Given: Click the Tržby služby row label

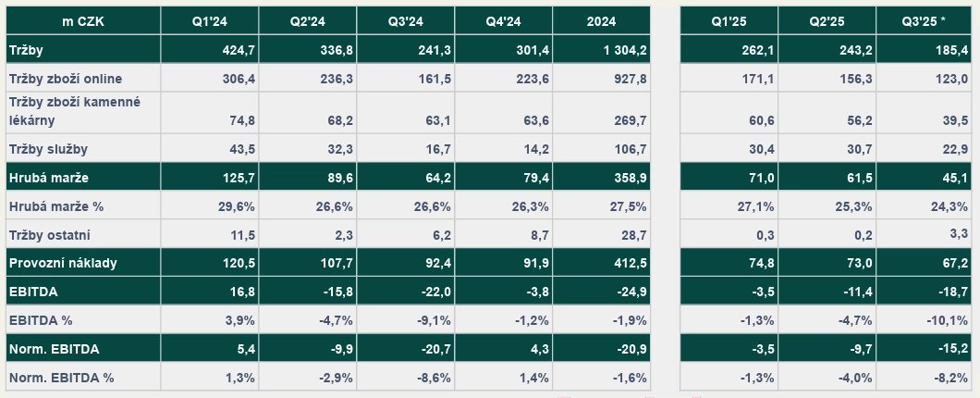Looking at the screenshot, I should tap(48, 149).
